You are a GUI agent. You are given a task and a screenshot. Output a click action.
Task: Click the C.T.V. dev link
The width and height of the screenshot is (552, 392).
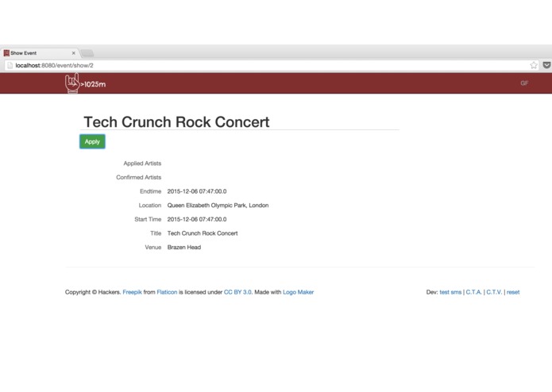pos(494,292)
